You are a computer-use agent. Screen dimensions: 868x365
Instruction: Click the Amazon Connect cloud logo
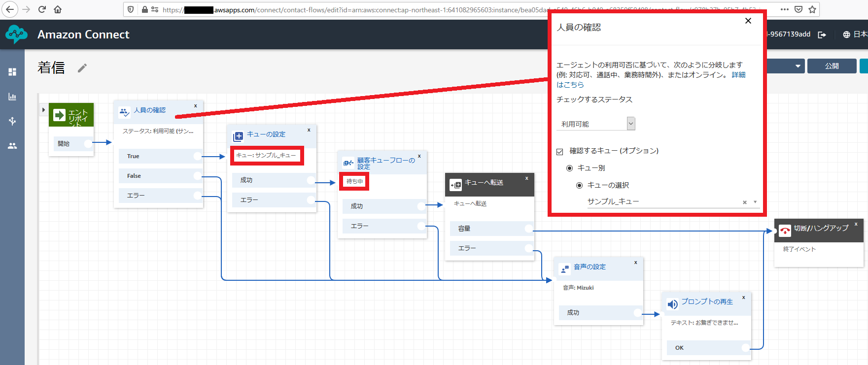(x=17, y=34)
